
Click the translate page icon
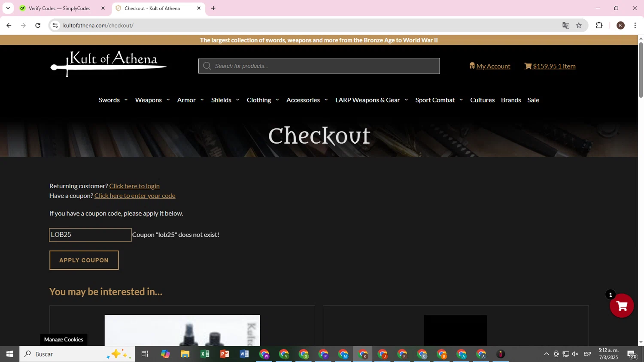[566, 25]
